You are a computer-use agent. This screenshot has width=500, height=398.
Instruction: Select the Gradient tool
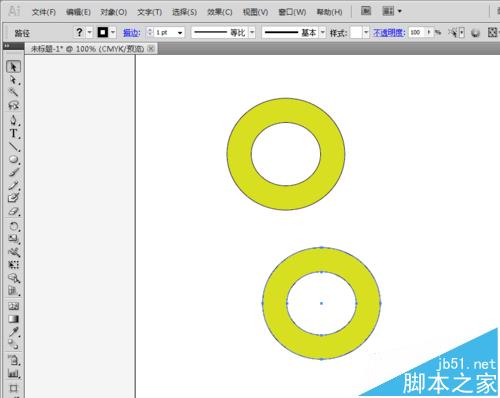click(13, 319)
